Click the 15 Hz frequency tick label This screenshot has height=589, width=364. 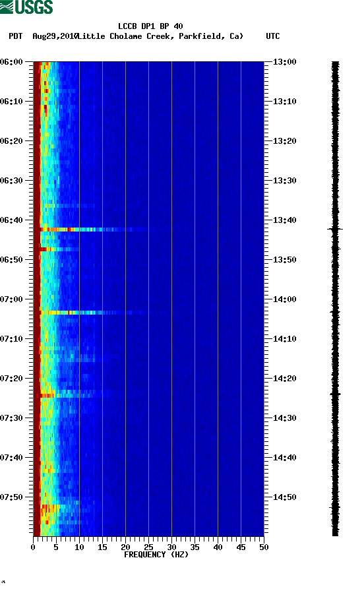pos(102,547)
